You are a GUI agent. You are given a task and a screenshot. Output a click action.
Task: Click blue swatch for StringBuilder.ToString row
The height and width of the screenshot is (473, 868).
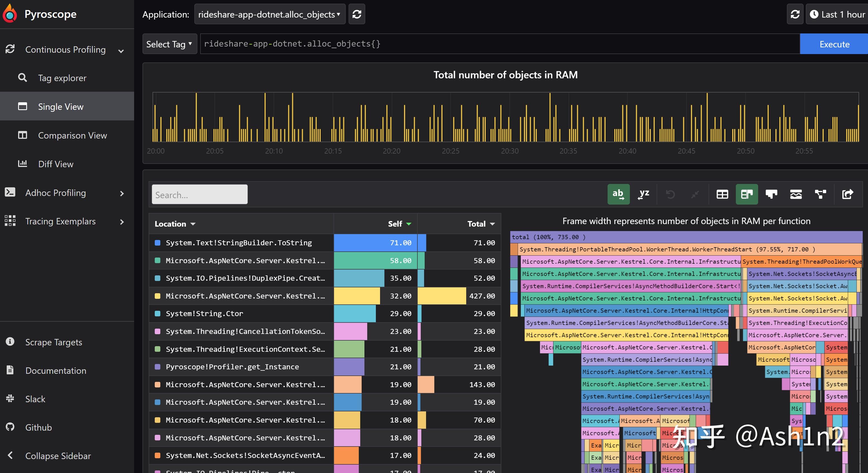(157, 243)
